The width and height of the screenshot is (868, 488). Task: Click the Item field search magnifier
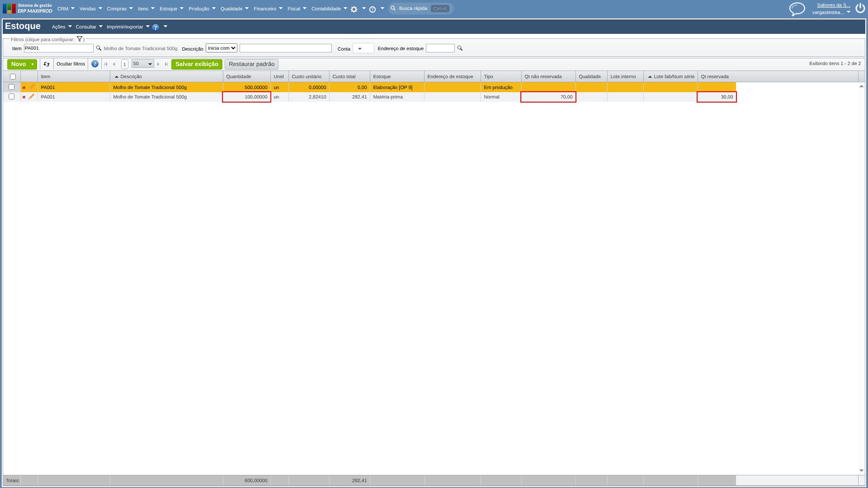(x=99, y=48)
